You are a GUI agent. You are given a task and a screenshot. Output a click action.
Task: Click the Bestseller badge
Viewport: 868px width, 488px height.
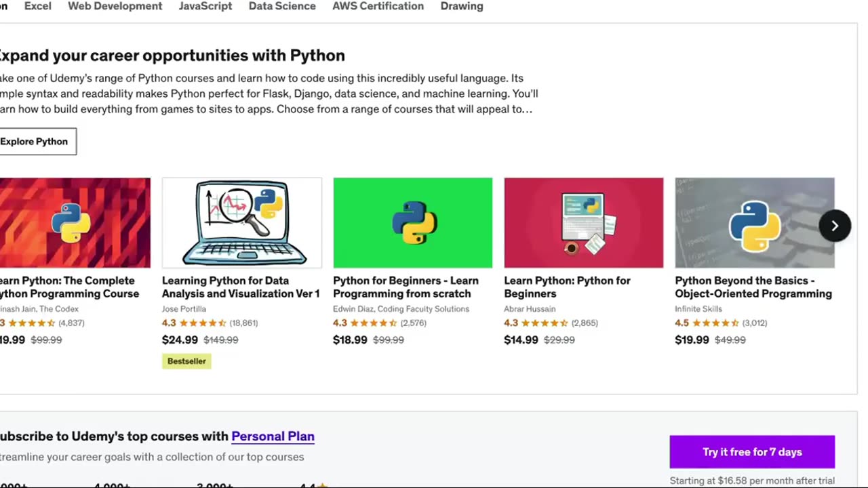186,361
